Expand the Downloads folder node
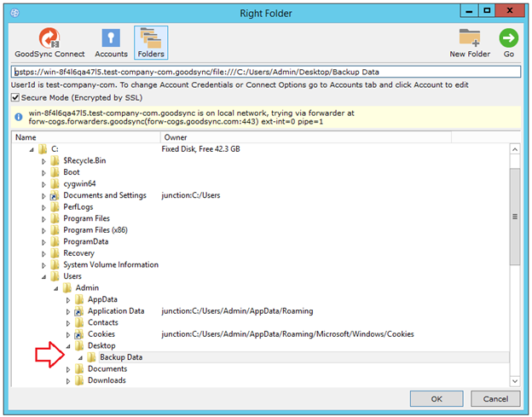Image resolution: width=532 pixels, height=417 pixels. [x=68, y=380]
